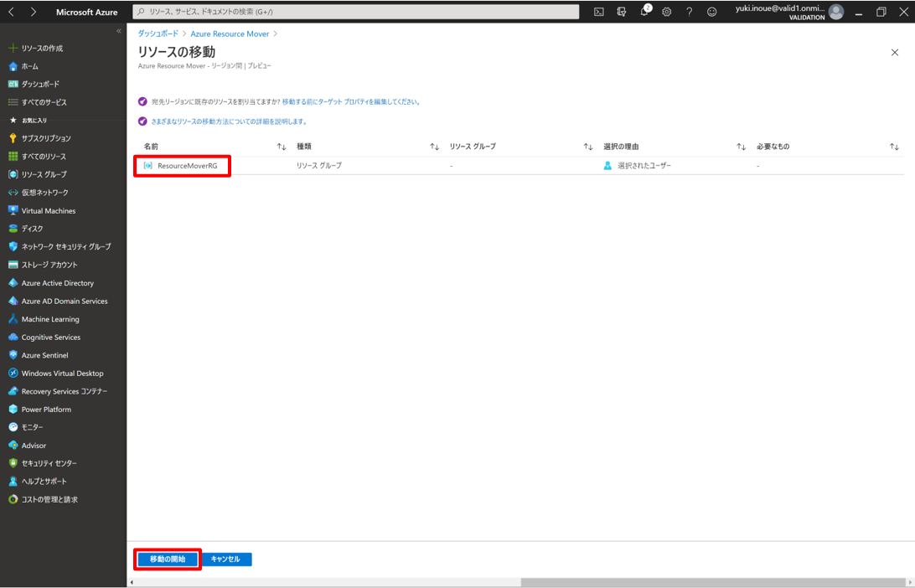The image size is (915, 588).
Task: Sort by 選択の理由 column
Action: point(741,147)
